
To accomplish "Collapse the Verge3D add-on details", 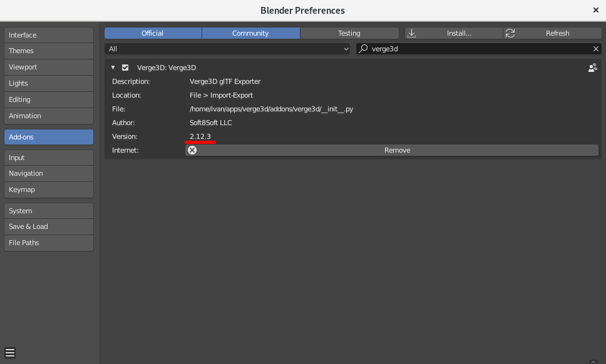I will point(113,68).
